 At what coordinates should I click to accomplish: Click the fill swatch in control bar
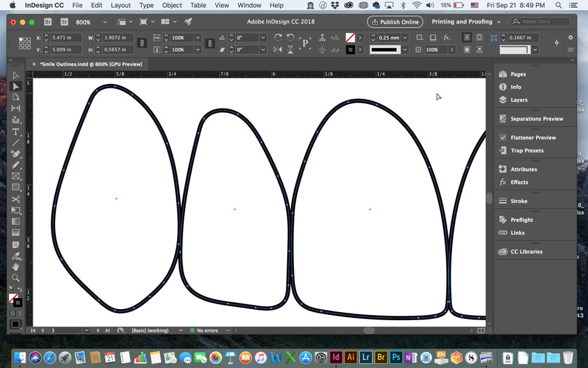point(350,37)
